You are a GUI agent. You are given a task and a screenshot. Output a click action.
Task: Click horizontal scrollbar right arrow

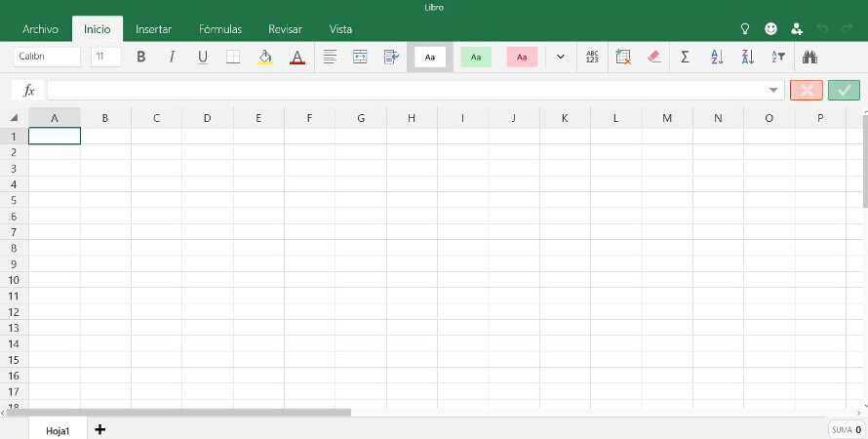(x=858, y=413)
